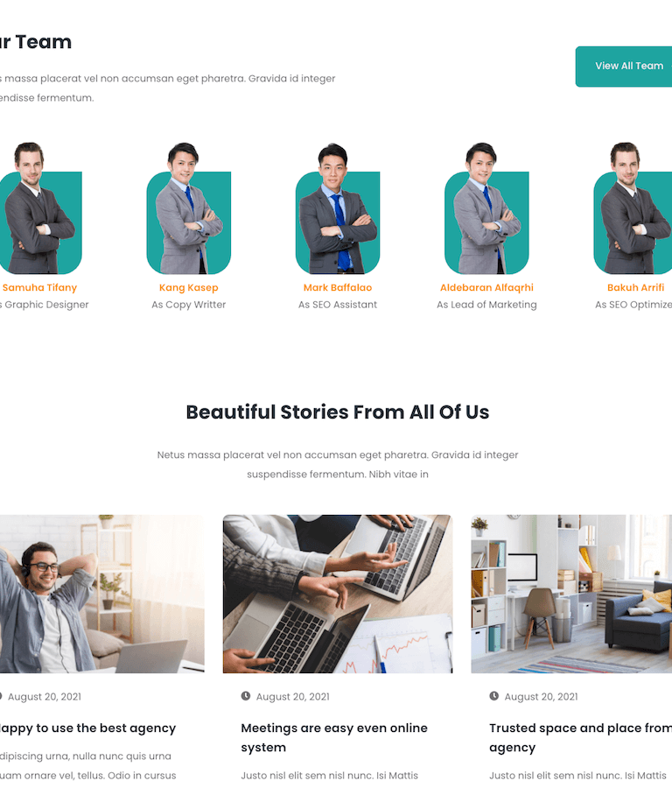Click the Mark Baffalao name link
The height and width of the screenshot is (788, 672).
(338, 287)
